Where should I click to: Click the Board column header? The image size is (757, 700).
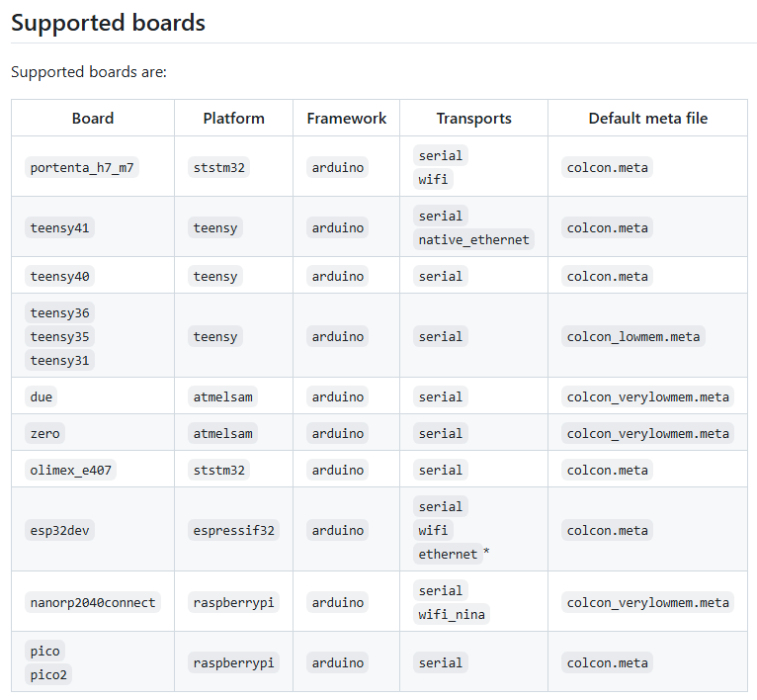tap(93, 118)
